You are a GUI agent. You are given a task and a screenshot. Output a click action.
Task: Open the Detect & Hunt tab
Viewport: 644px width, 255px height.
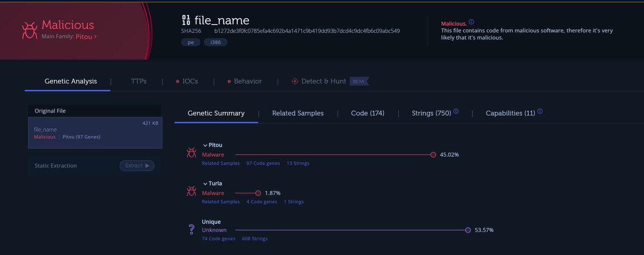(324, 81)
